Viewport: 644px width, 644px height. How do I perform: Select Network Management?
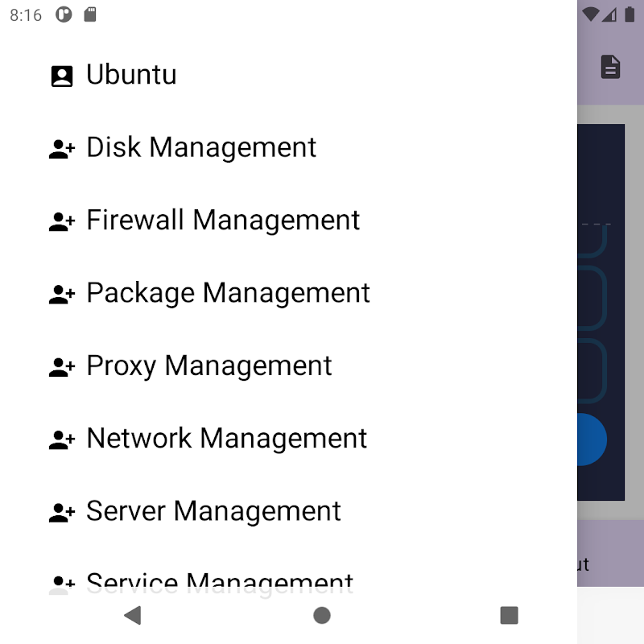point(226,439)
